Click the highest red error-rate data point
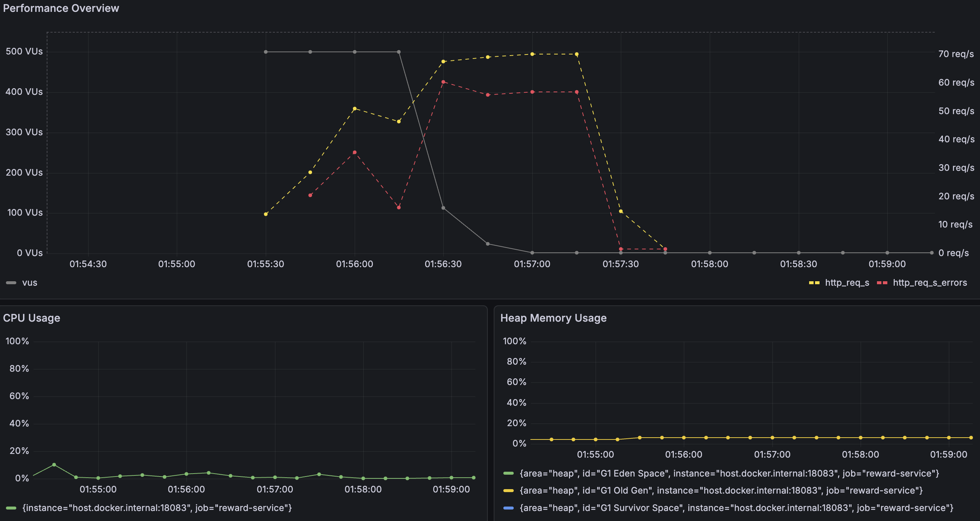 (x=443, y=82)
